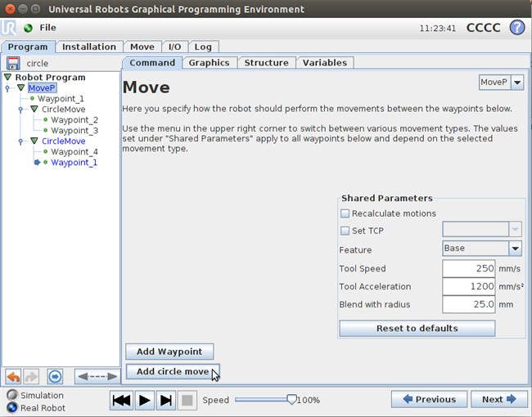
Task: Edit the Tool Speed field
Action: (x=468, y=268)
